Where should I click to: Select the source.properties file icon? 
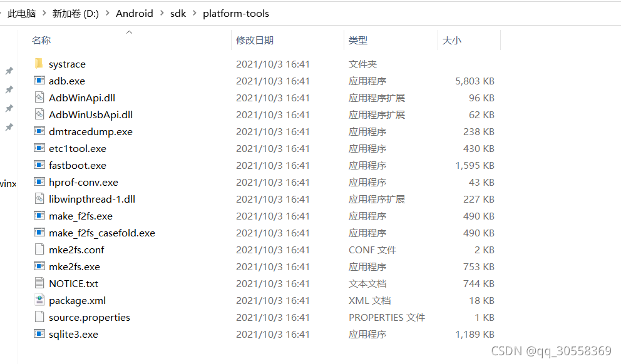(39, 317)
